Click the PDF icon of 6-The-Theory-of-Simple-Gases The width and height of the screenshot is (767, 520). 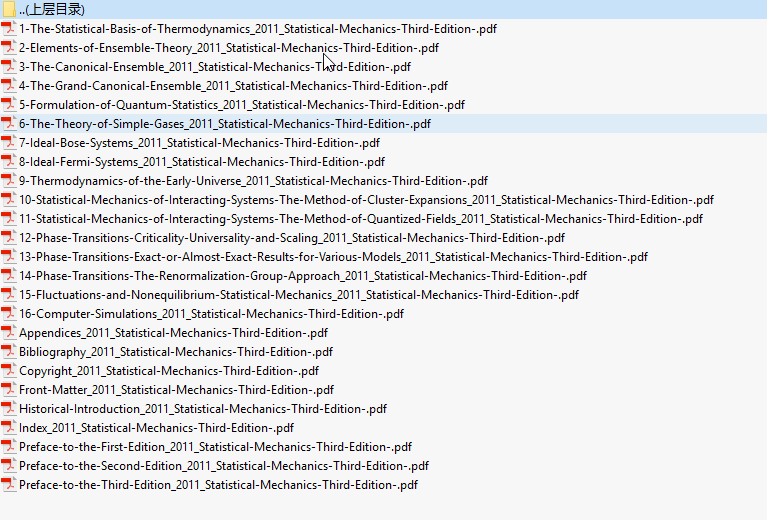(8, 124)
